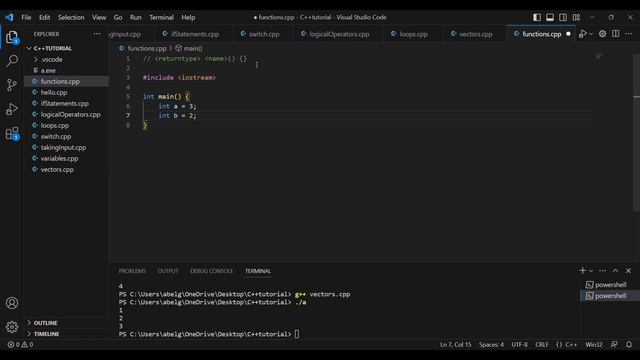Click Win32 configuration in status bar
The height and width of the screenshot is (360, 640).
pos(594,344)
